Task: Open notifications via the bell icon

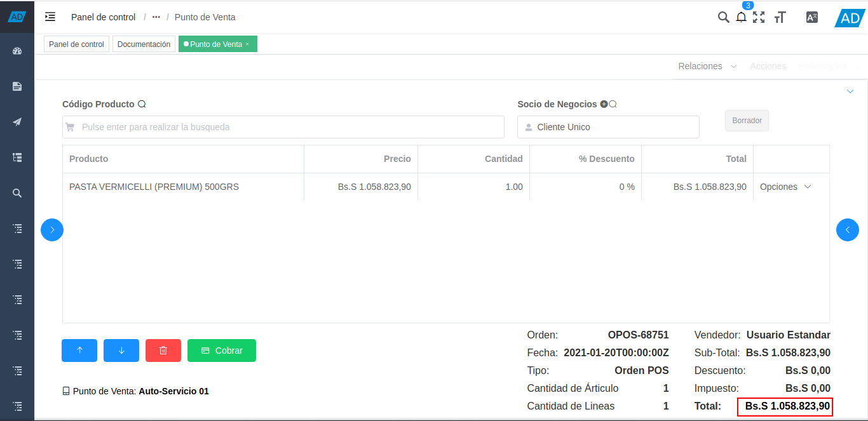Action: point(741,17)
